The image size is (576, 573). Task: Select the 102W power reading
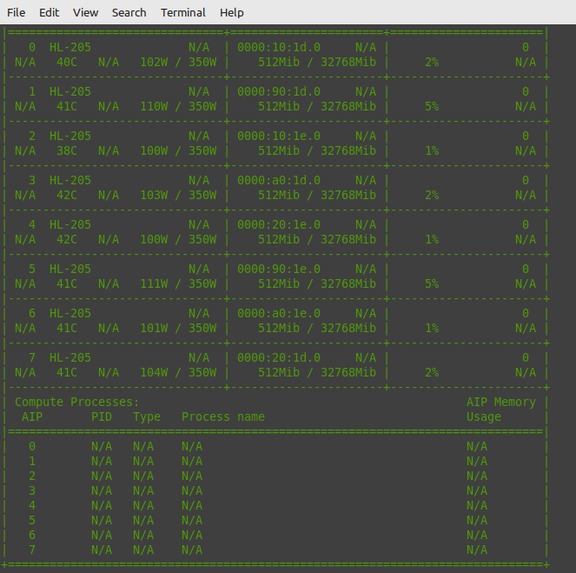point(154,62)
